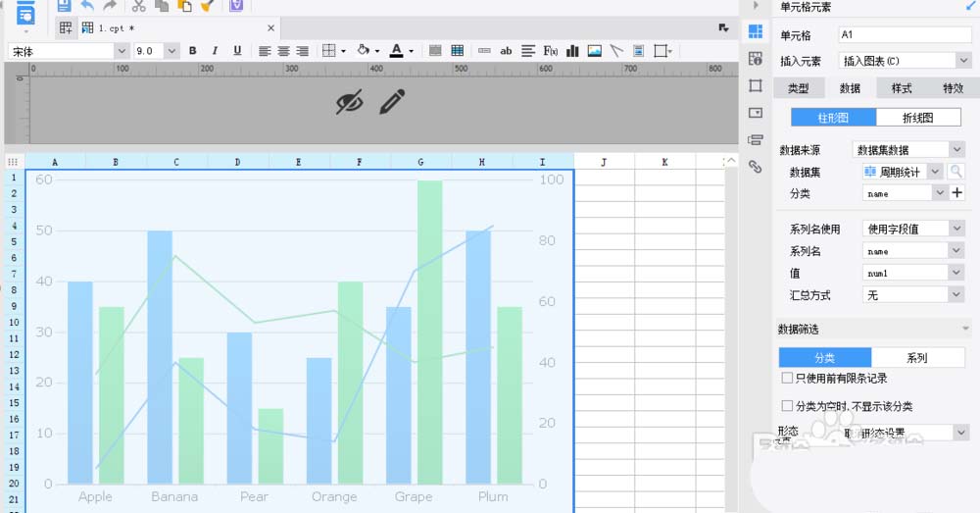Enable 只使用前有限条记录 checkbox

pyautogui.click(x=788, y=378)
